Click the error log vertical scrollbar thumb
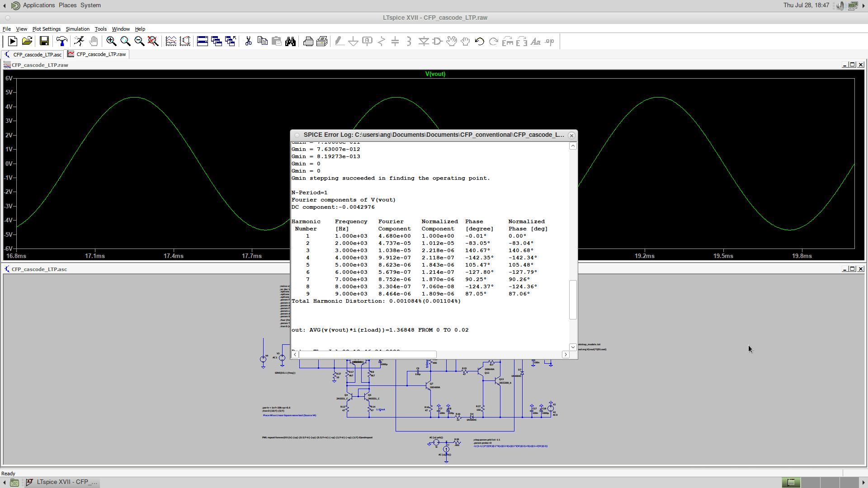 tap(573, 300)
